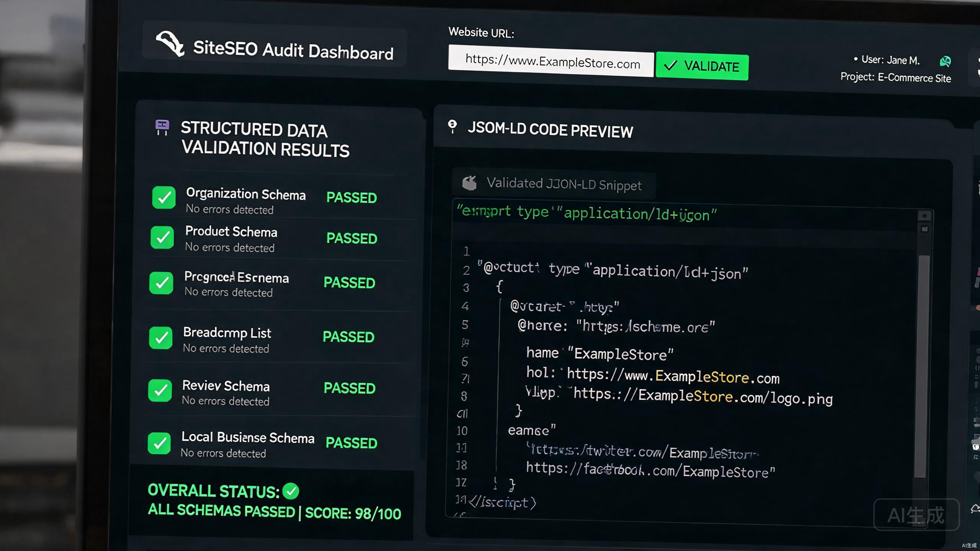Image resolution: width=980 pixels, height=551 pixels.
Task: Toggle the Local Business Schema green checkbox
Action: coord(159,443)
